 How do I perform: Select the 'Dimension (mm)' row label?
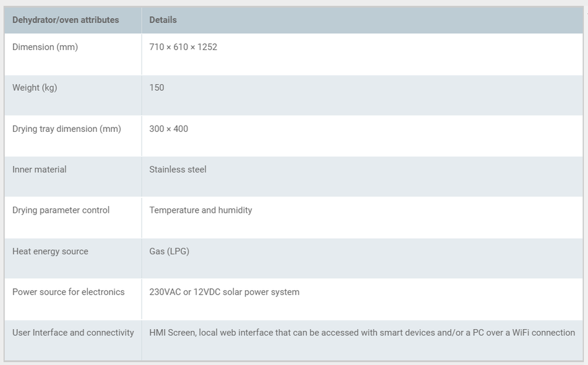point(45,47)
